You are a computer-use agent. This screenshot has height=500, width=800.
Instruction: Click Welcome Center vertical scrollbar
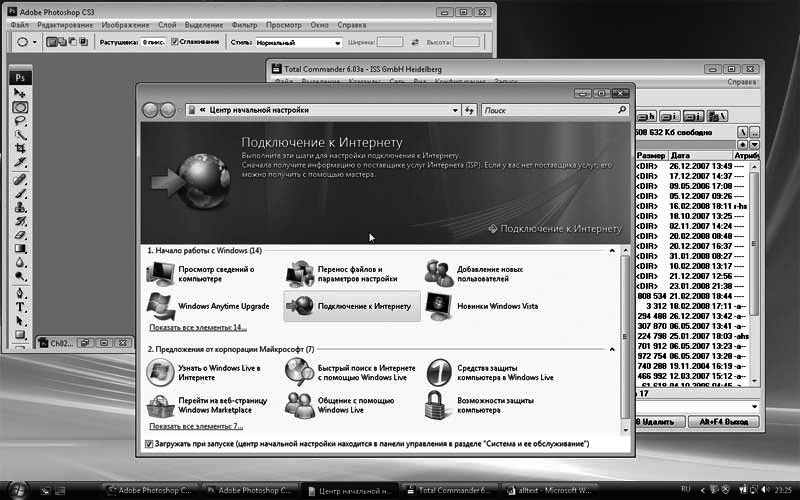(626, 339)
